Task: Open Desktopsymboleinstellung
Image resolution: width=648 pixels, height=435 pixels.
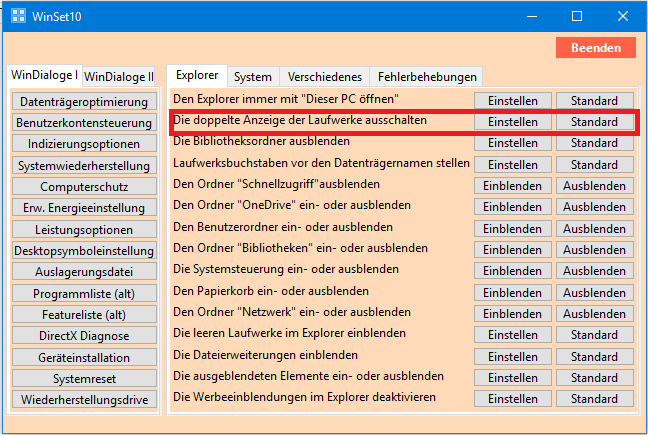Action: [84, 251]
